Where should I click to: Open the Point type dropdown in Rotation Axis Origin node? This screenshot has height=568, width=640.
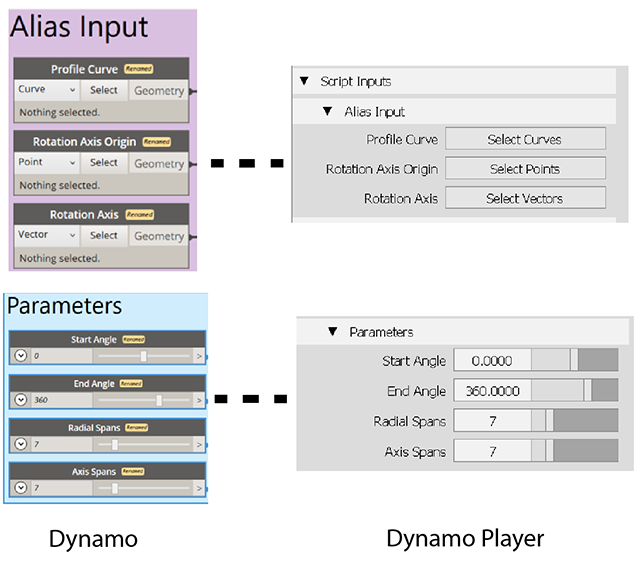point(47,162)
